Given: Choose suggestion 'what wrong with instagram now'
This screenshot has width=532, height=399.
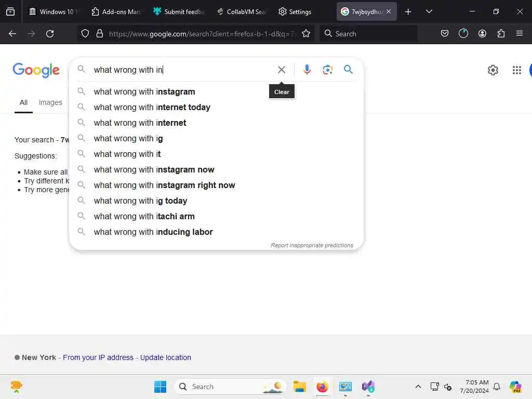Looking at the screenshot, I should (216, 170).
